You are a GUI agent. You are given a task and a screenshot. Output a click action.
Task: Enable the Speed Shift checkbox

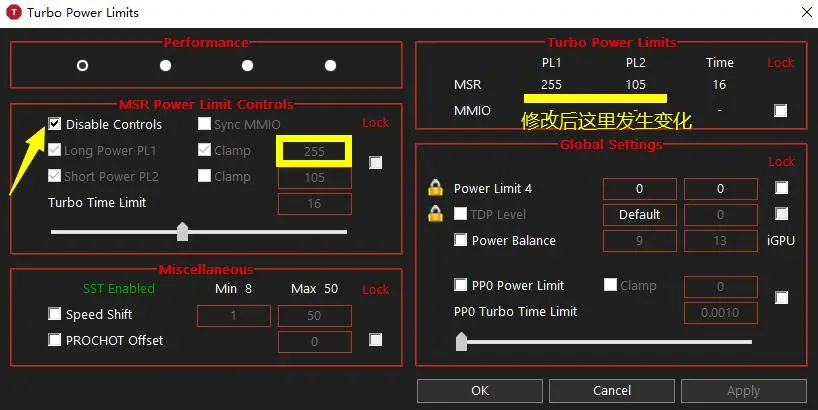[x=55, y=314]
